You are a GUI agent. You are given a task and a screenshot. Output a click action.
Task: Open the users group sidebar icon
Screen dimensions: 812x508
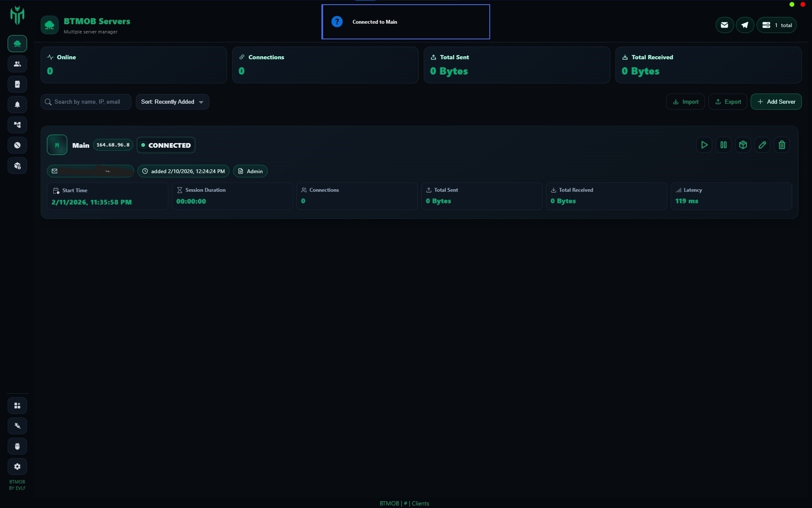pos(17,64)
